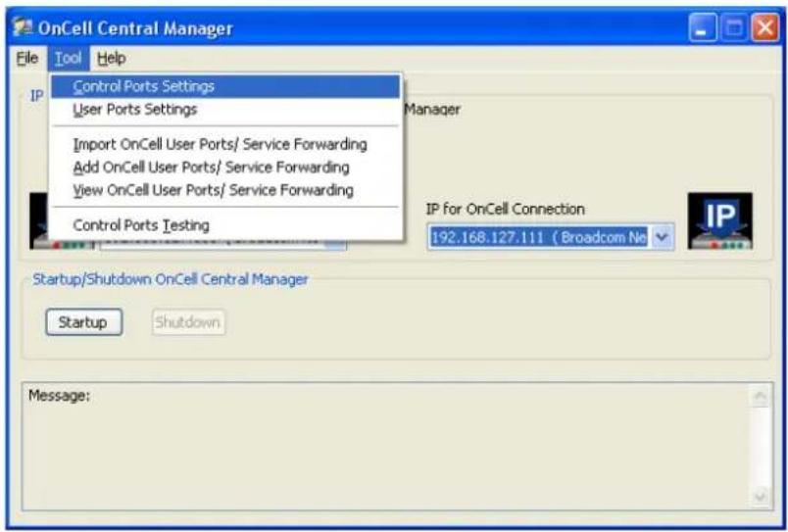
Task: Click the disabled Shutdown button
Action: pos(188,322)
